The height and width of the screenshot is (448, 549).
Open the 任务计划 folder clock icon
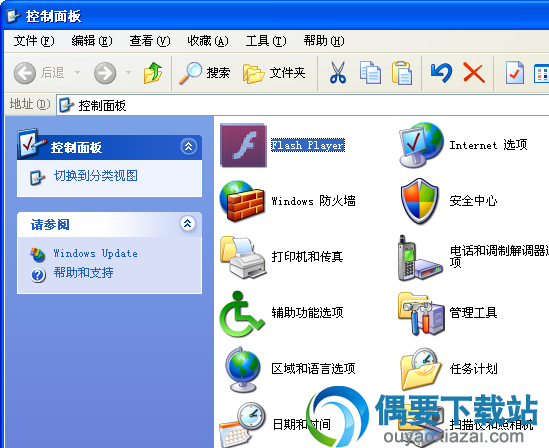pyautogui.click(x=421, y=369)
